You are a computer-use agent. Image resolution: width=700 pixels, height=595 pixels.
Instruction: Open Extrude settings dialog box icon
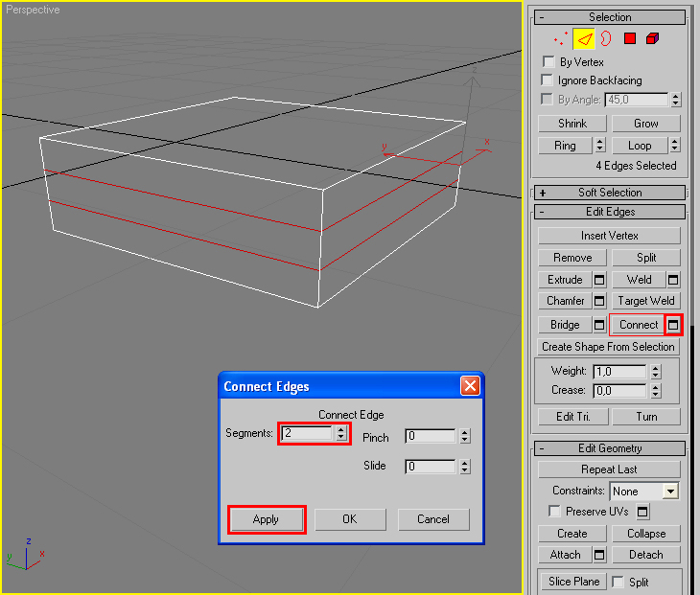[599, 280]
